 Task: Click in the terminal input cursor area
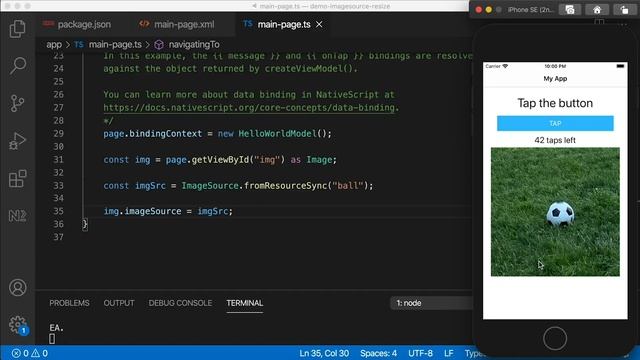(52, 338)
